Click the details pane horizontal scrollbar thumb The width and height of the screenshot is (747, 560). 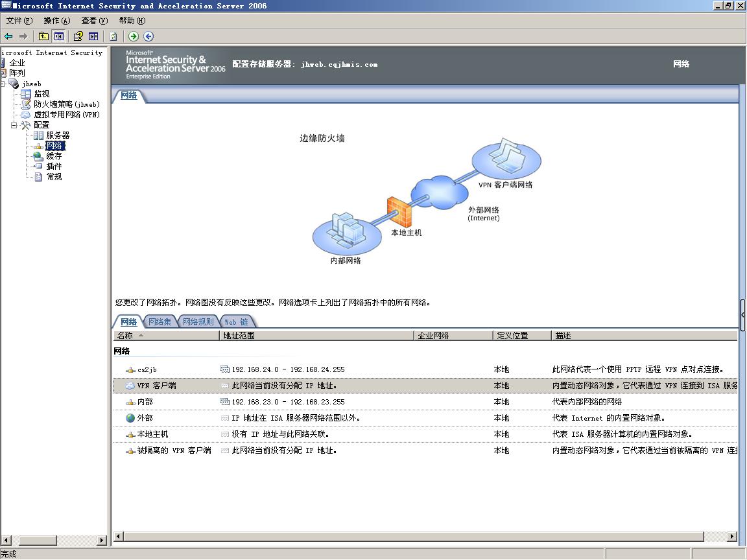[414, 537]
